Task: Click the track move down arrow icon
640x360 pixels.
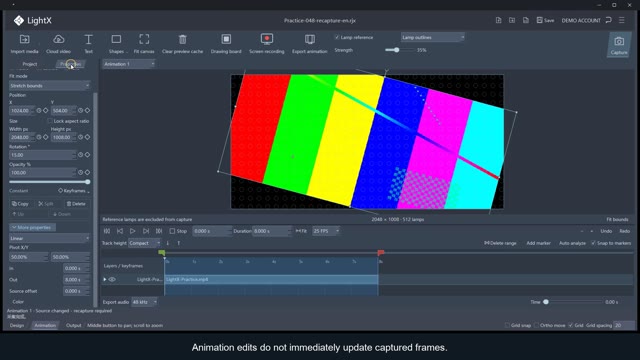Action: tap(168, 243)
